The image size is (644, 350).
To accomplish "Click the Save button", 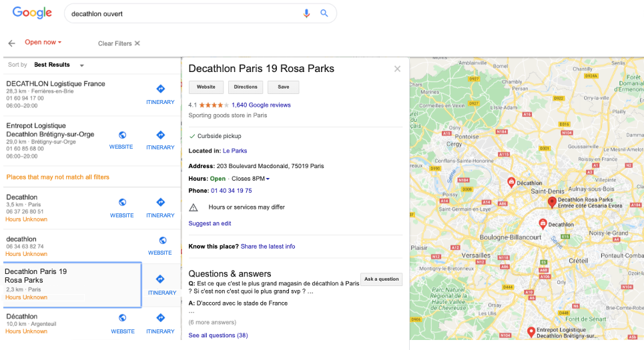I will coord(284,87).
